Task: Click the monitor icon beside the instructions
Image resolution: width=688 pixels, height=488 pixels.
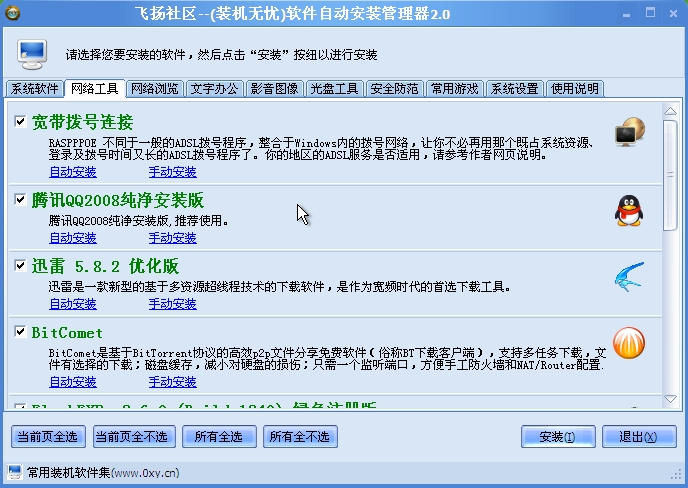Action: coord(32,54)
